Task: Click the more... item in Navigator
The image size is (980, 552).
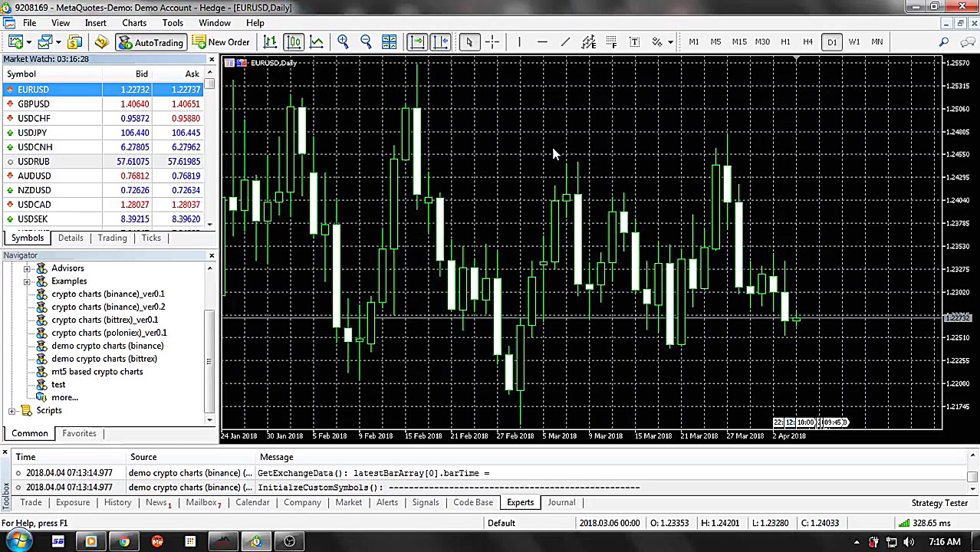Action: 64,398
